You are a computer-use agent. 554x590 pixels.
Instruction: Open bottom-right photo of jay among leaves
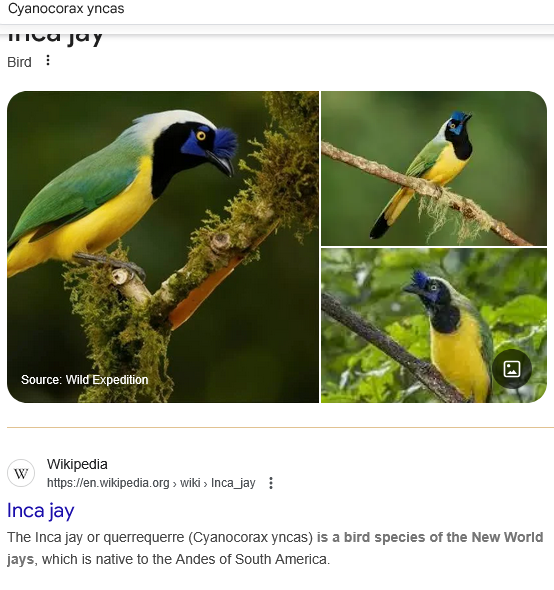click(x=434, y=325)
